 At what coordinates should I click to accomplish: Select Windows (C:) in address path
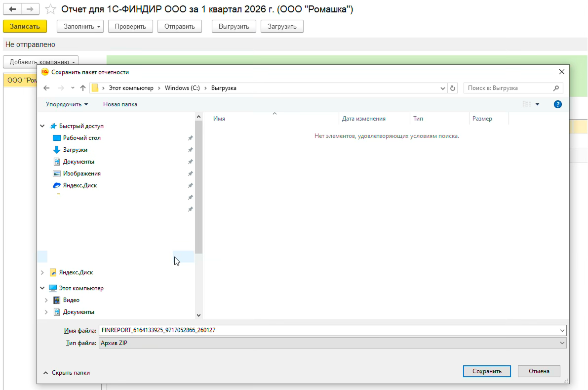pyautogui.click(x=182, y=88)
